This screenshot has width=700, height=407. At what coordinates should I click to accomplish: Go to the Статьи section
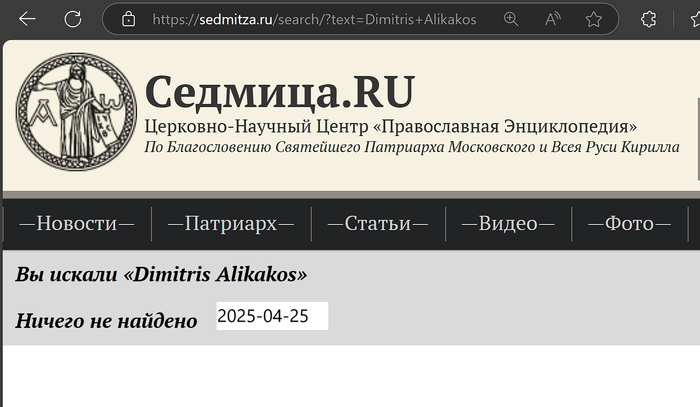click(x=378, y=224)
